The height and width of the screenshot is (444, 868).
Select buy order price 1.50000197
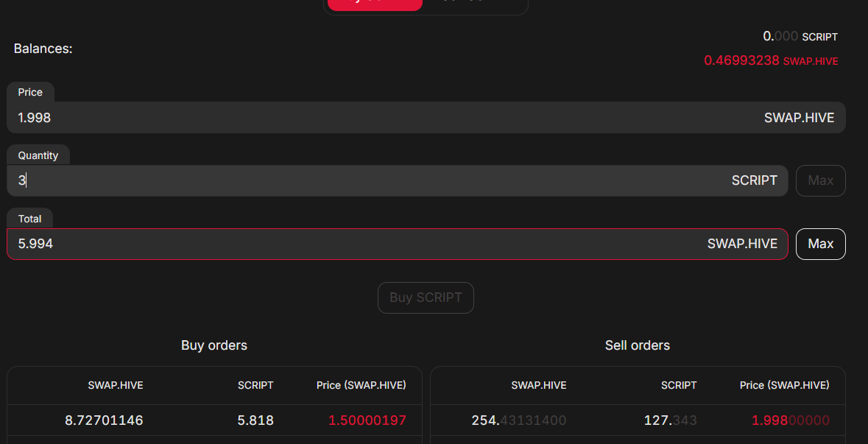tap(367, 420)
